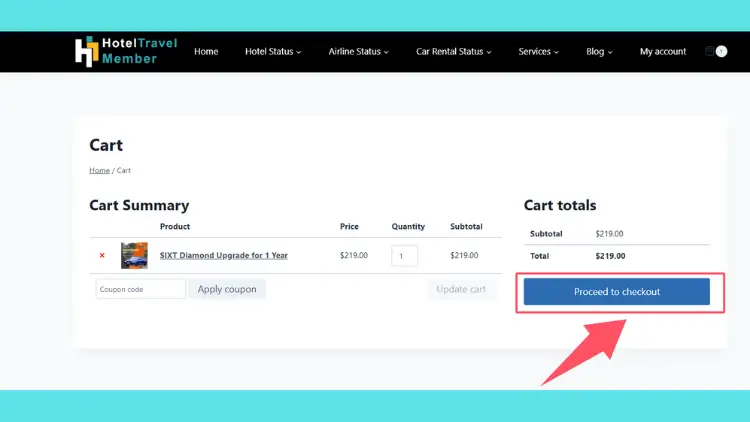The height and width of the screenshot is (422, 750).
Task: Click the Proceed to checkout button
Action: click(x=617, y=291)
